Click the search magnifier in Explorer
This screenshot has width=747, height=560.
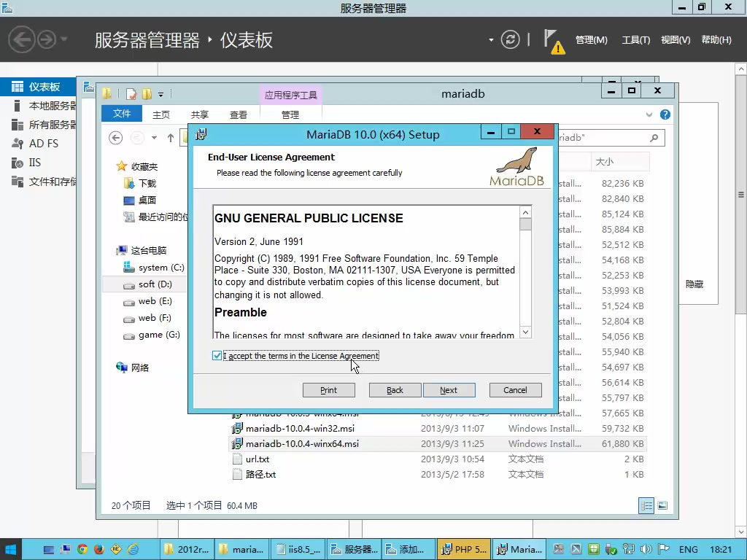654,138
